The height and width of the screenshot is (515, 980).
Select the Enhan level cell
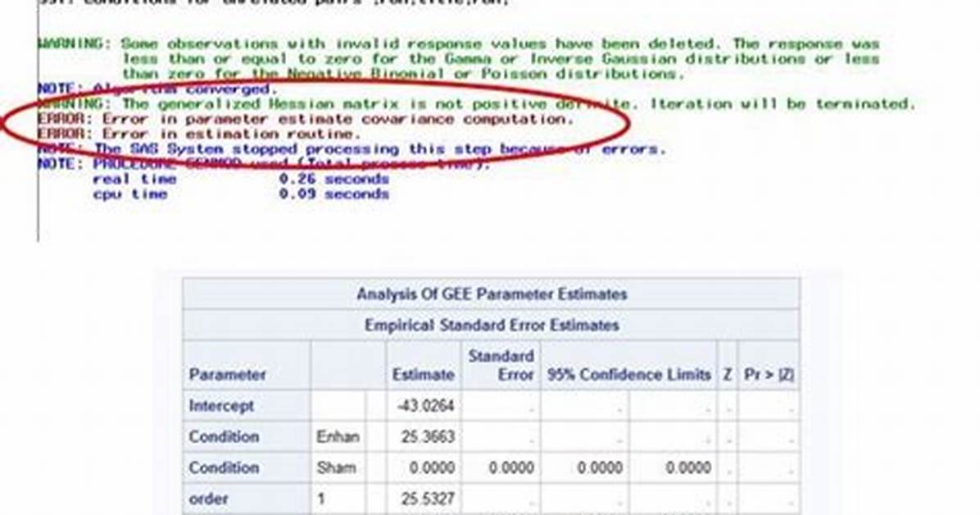(338, 437)
